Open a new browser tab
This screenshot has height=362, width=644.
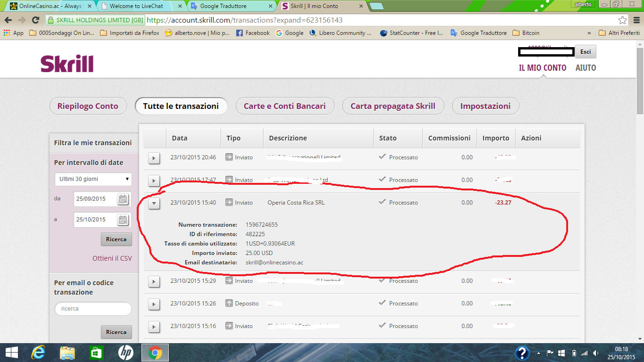pos(376,6)
